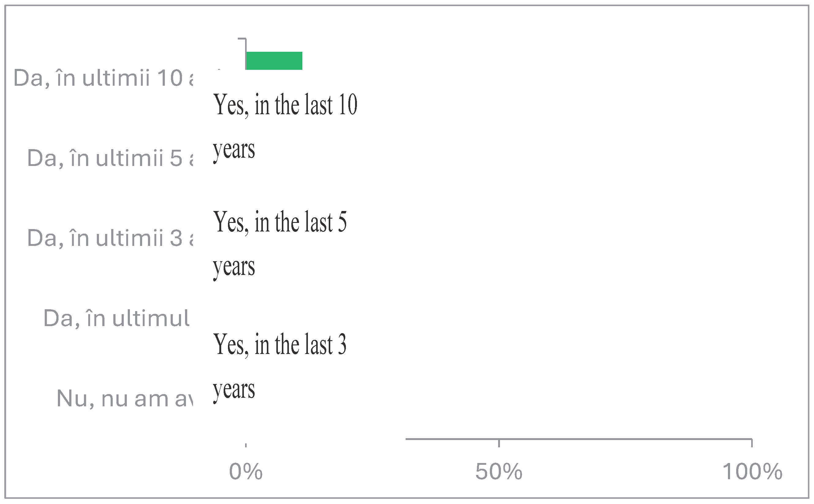The image size is (814, 504).
Task: Select the "Da, în ultimii 10" category label
Action: click(103, 79)
